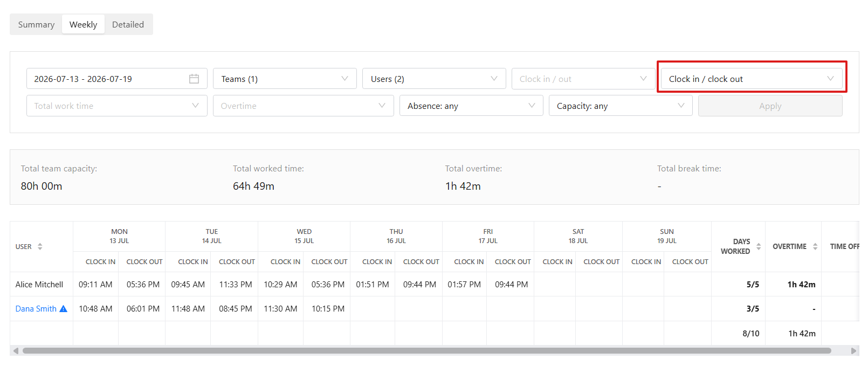Select the Weekly tab

pyautogui.click(x=83, y=24)
